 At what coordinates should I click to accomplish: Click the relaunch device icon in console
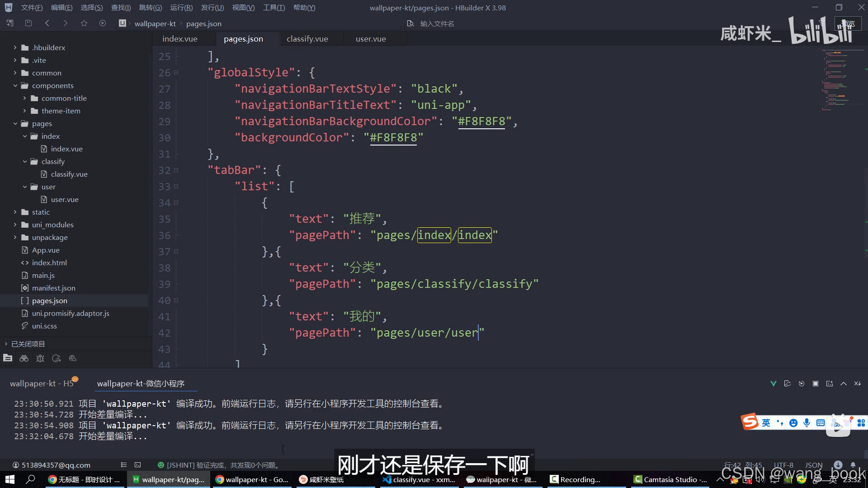click(788, 384)
